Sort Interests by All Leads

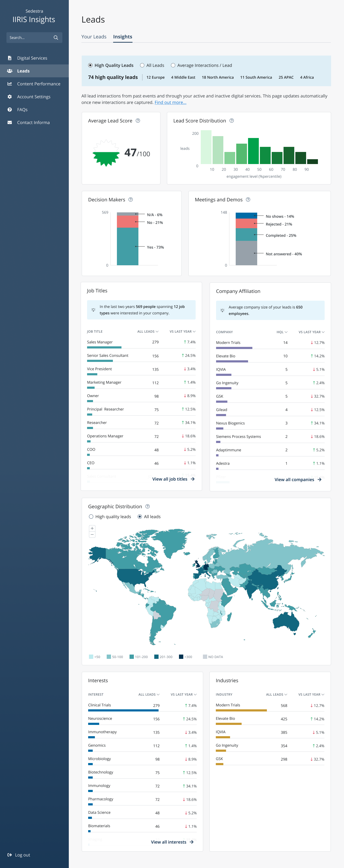click(x=149, y=695)
